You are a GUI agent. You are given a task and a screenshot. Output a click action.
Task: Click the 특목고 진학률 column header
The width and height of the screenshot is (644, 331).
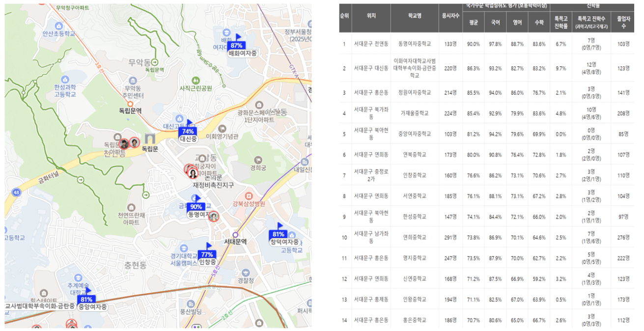pos(561,22)
